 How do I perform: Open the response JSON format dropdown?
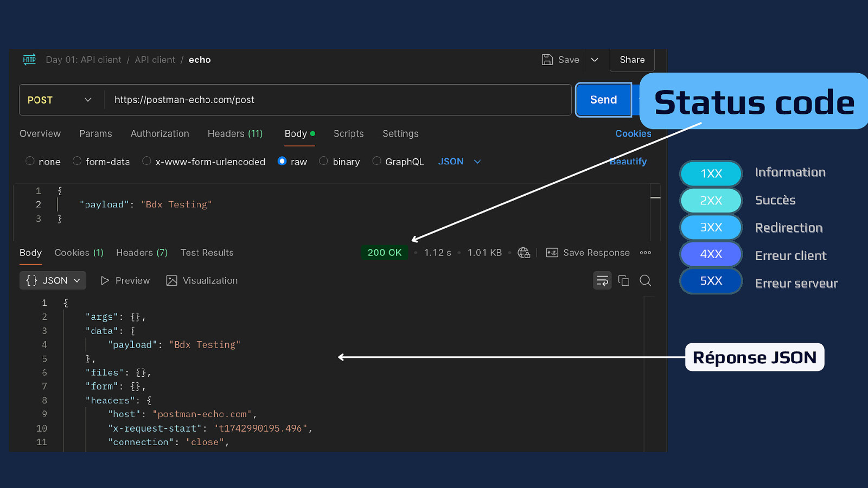coord(53,280)
